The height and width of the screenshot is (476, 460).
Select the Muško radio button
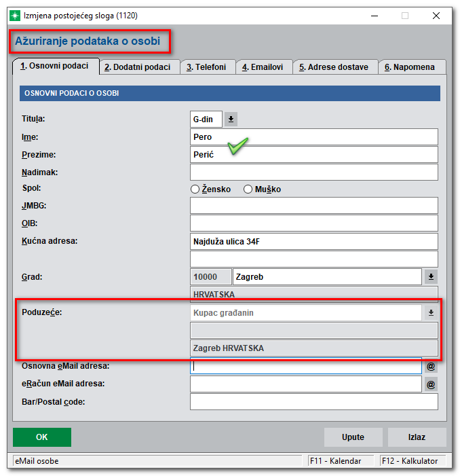coord(248,189)
